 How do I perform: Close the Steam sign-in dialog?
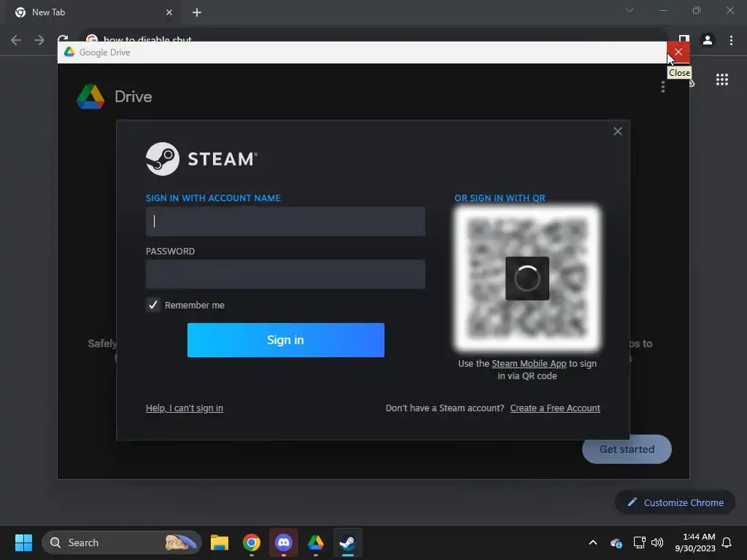click(617, 131)
